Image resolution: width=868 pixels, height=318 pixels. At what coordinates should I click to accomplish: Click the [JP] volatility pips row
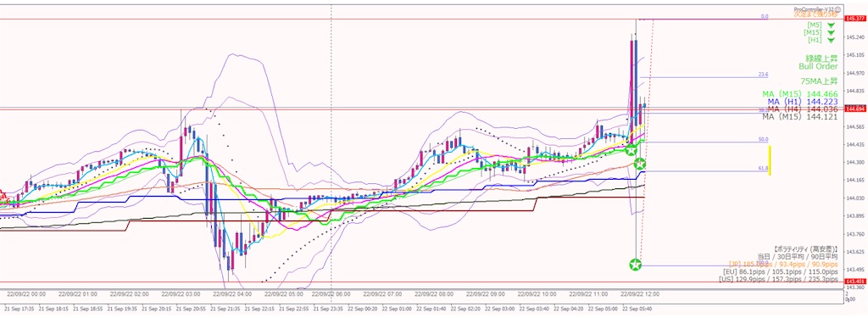[784, 265]
